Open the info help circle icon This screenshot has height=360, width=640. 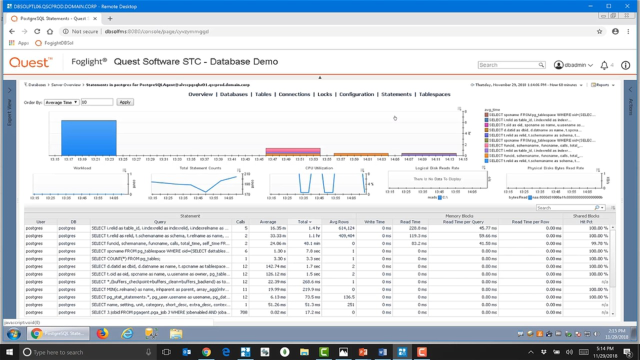point(625,65)
